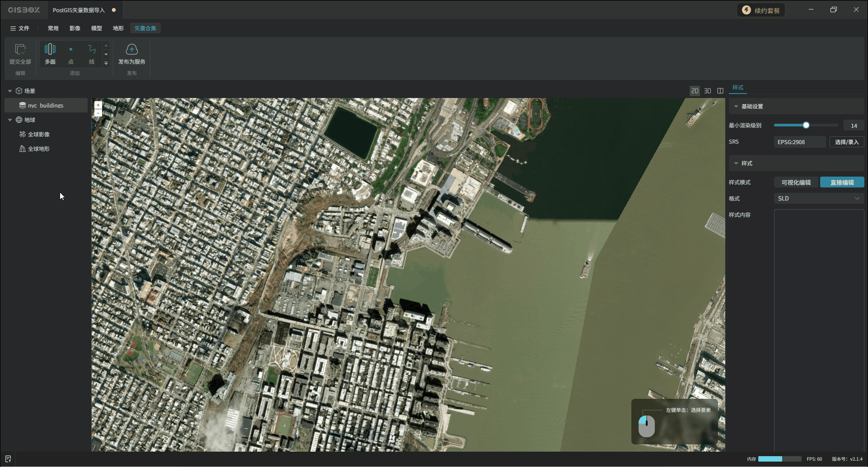This screenshot has height=467, width=868.
Task: Switch map to 3D view mode
Action: 708,91
